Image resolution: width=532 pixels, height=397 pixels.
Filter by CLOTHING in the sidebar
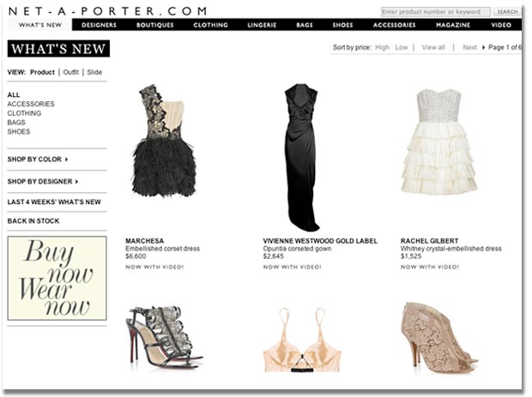click(x=24, y=113)
